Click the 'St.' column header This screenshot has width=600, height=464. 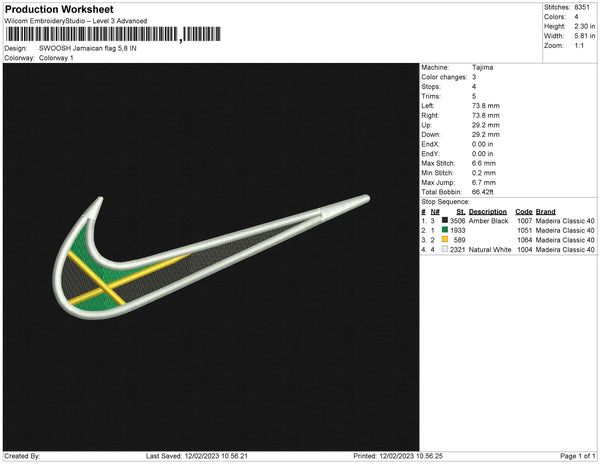point(461,212)
